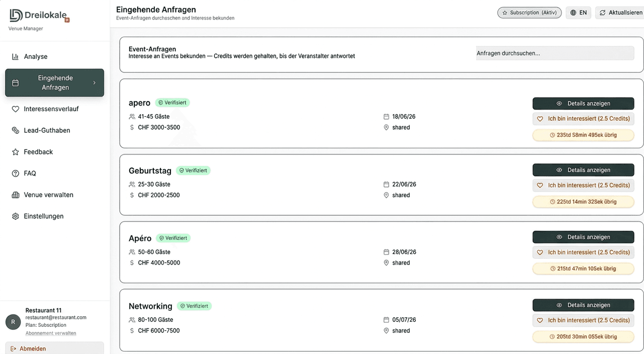
Task: Click the Verifiziert badge next to apero
Action: point(172,103)
